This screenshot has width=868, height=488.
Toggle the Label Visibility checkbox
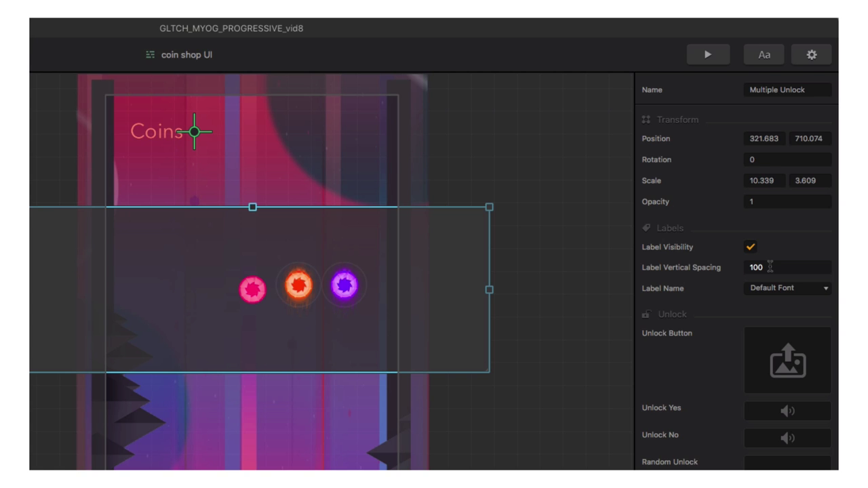[750, 247]
